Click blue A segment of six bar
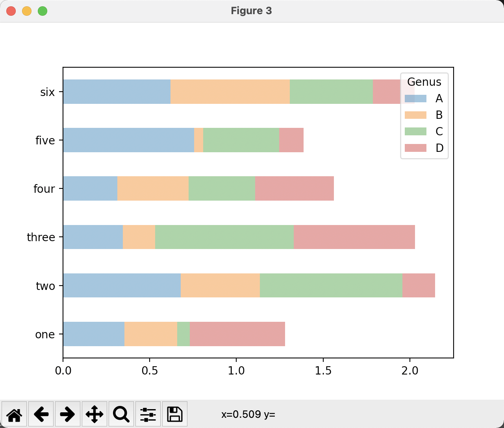504x428 pixels. click(117, 92)
